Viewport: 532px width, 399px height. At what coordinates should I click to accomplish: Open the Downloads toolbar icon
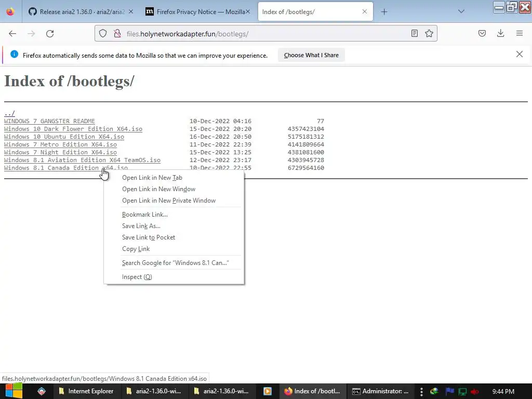pyautogui.click(x=500, y=33)
